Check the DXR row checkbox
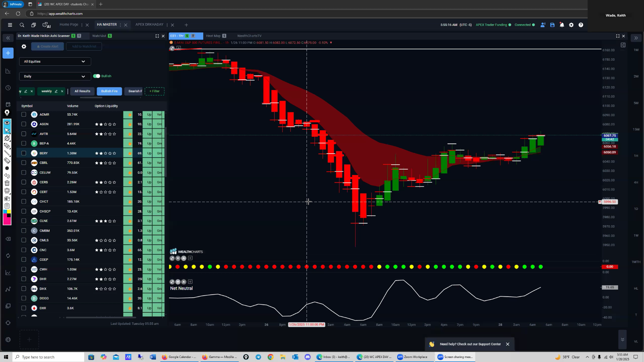Screen dimensions: 644x362 (x=23, y=308)
